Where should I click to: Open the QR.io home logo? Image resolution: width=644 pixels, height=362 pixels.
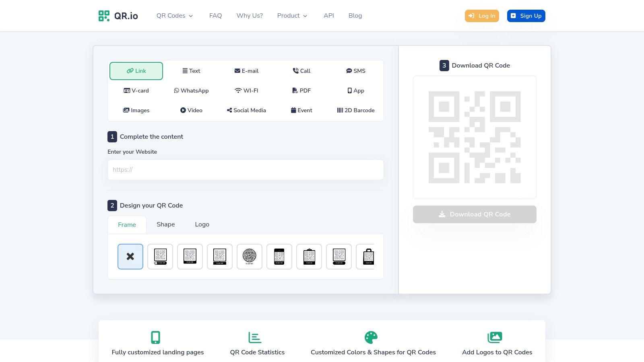pos(118,16)
